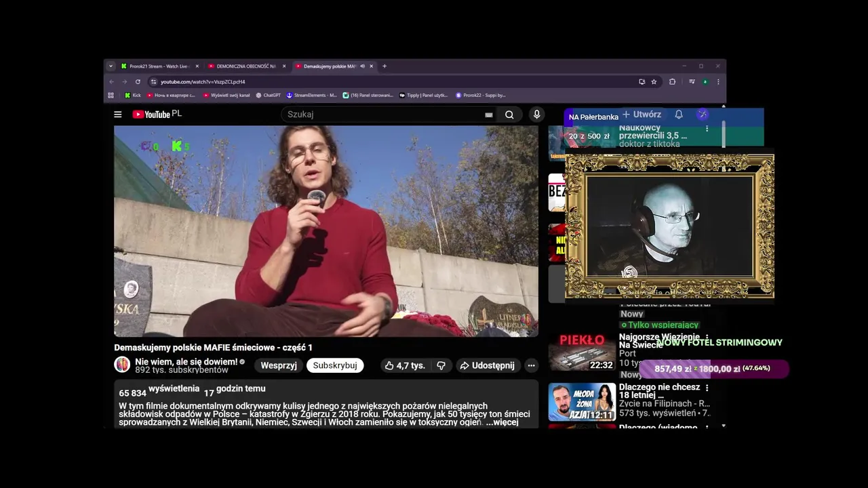Like the video (4,7 tys.)
Viewport: 868px width, 488px height.
point(405,365)
